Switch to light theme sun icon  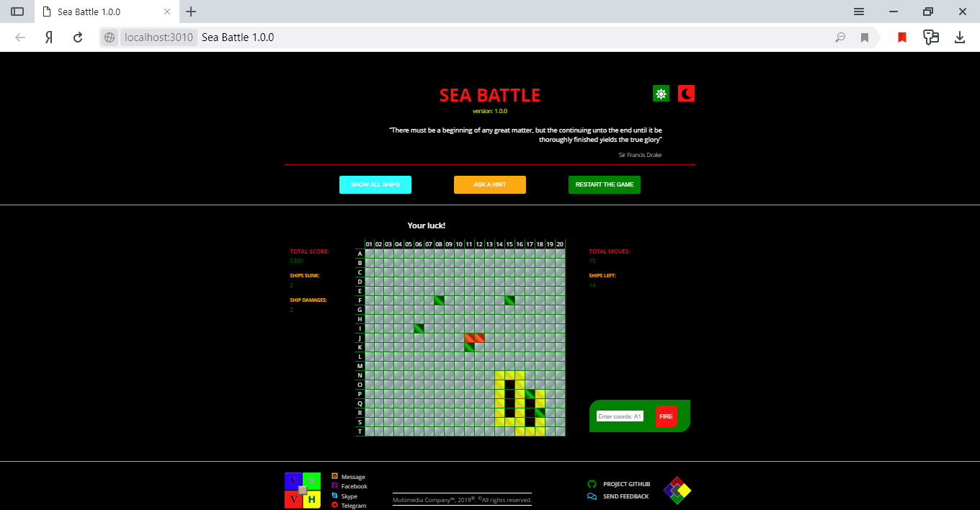point(661,94)
